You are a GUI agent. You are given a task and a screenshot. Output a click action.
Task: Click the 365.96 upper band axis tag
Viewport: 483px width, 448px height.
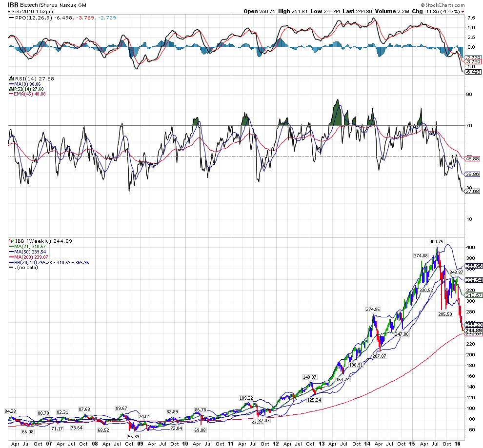click(x=473, y=266)
